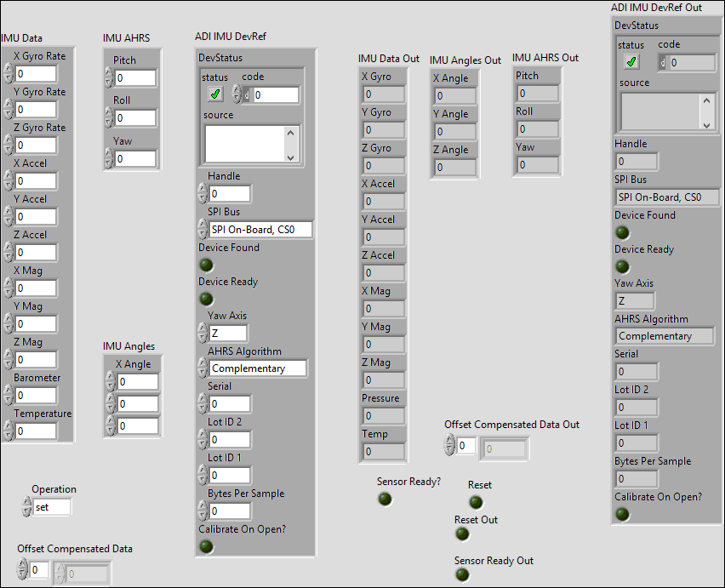
Task: Click the code radix icon in ADI IMU DevRef
Action: coord(247,95)
